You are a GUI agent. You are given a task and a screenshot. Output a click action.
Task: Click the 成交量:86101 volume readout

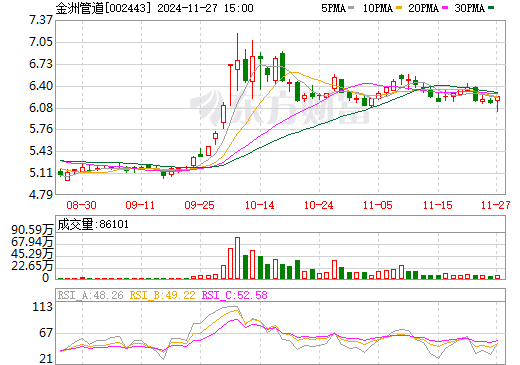click(x=93, y=224)
